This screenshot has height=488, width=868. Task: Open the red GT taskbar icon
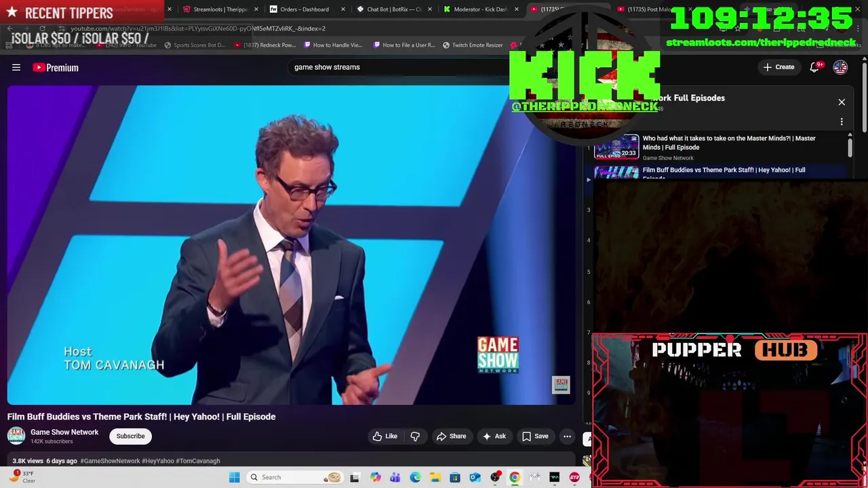[x=574, y=477]
